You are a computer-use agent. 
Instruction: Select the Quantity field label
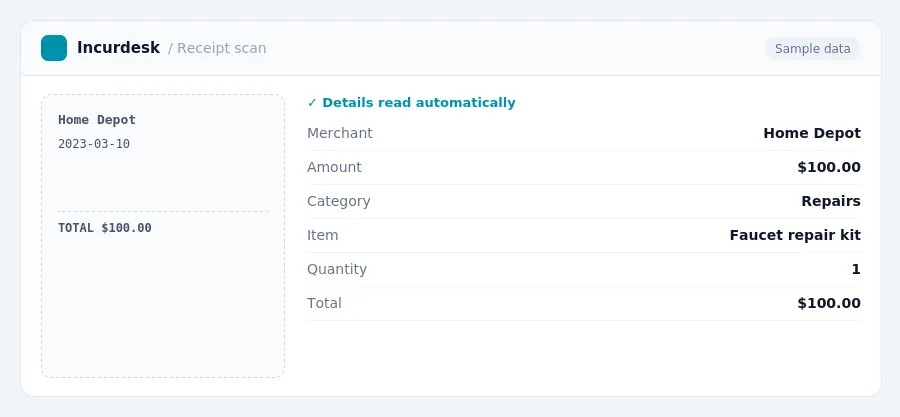tap(337, 269)
